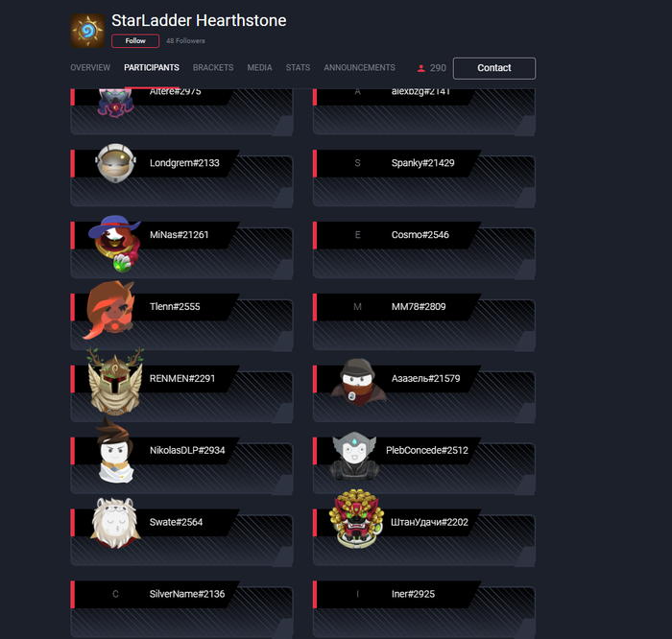The image size is (672, 639).
Task: Click the MiNas#21261 blue-hat avatar
Action: [x=114, y=244]
